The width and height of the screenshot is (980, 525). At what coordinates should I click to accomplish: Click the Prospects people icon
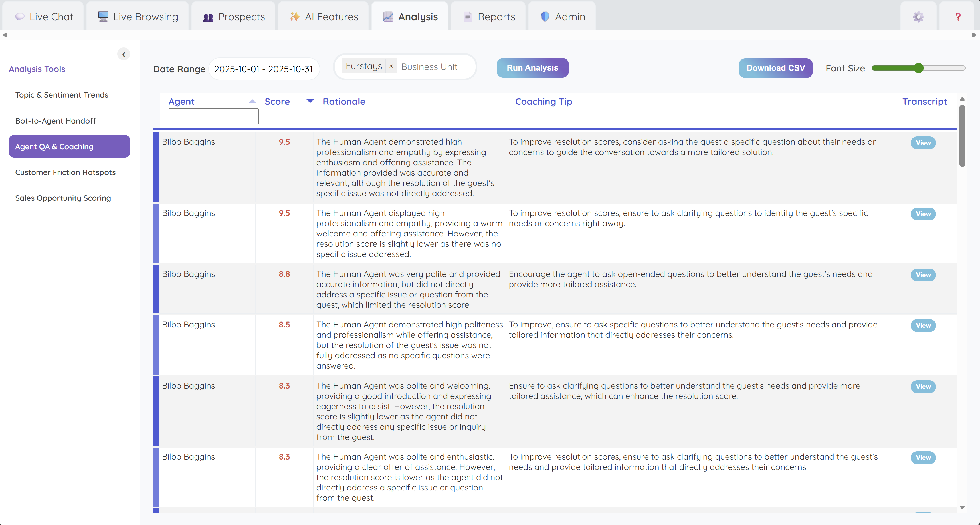(208, 17)
